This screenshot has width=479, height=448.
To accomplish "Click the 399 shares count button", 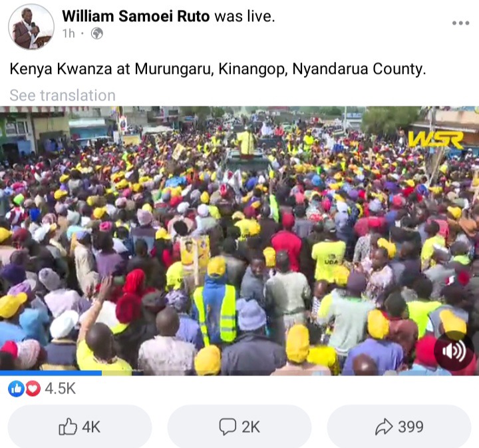I will point(399,427).
